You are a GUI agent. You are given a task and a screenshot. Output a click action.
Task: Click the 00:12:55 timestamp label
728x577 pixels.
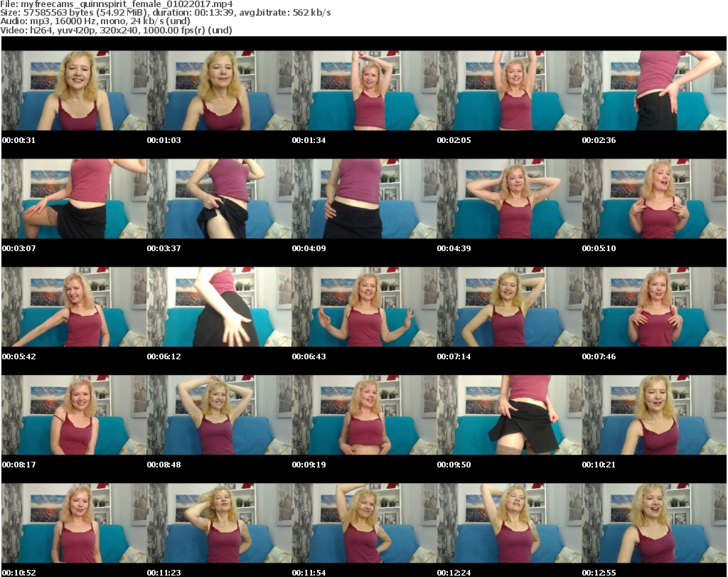599,573
